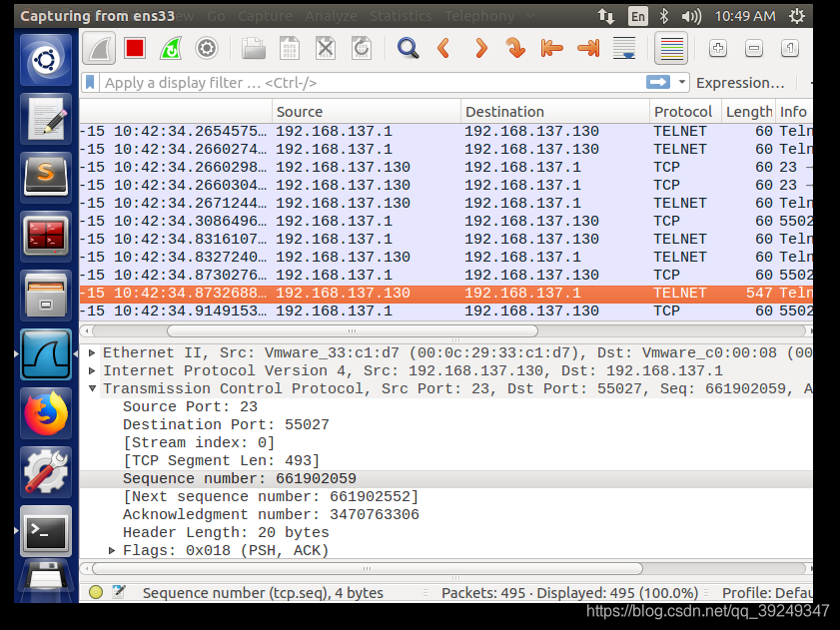Screen dimensions: 840x630
Task: Open Firefox from the dock
Action: click(46, 413)
